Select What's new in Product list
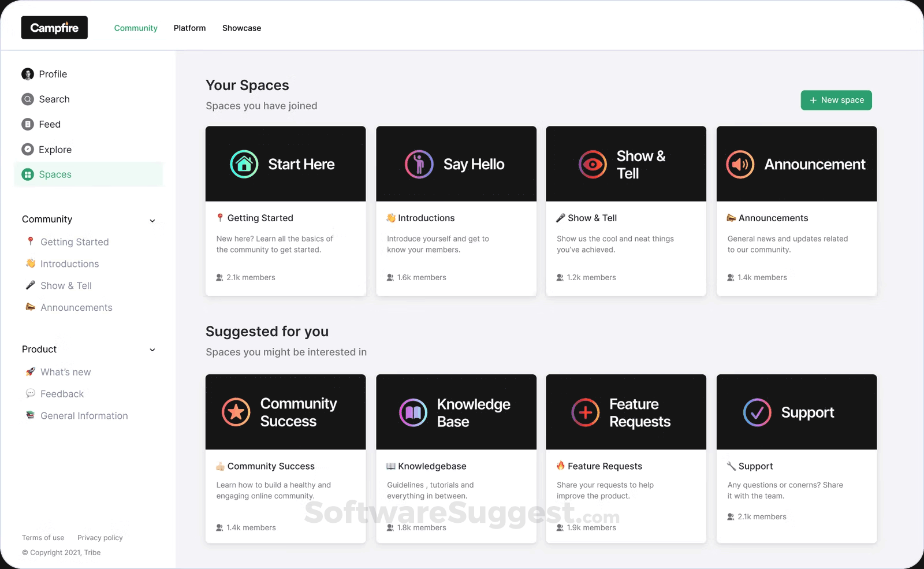The image size is (924, 569). (x=65, y=372)
